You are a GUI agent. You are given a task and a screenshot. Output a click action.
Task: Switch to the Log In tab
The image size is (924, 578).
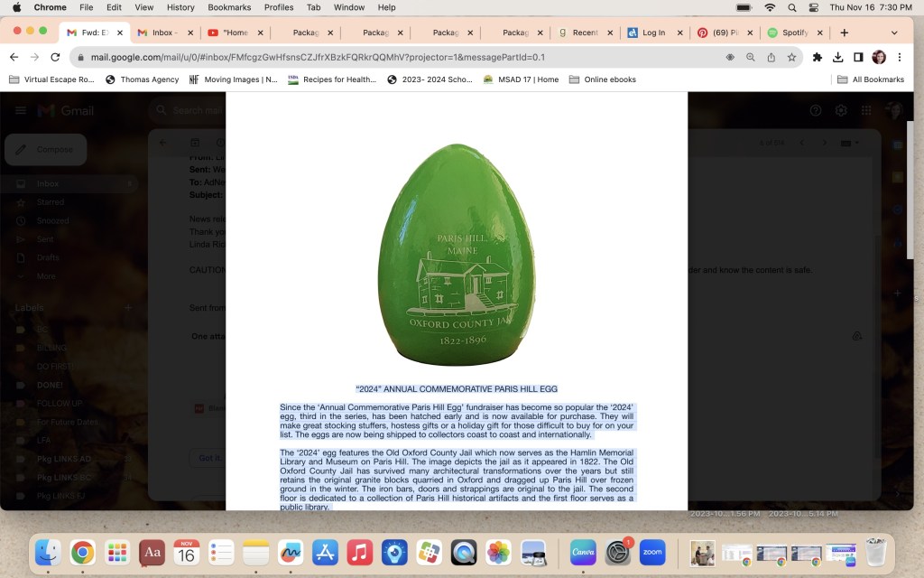click(651, 33)
